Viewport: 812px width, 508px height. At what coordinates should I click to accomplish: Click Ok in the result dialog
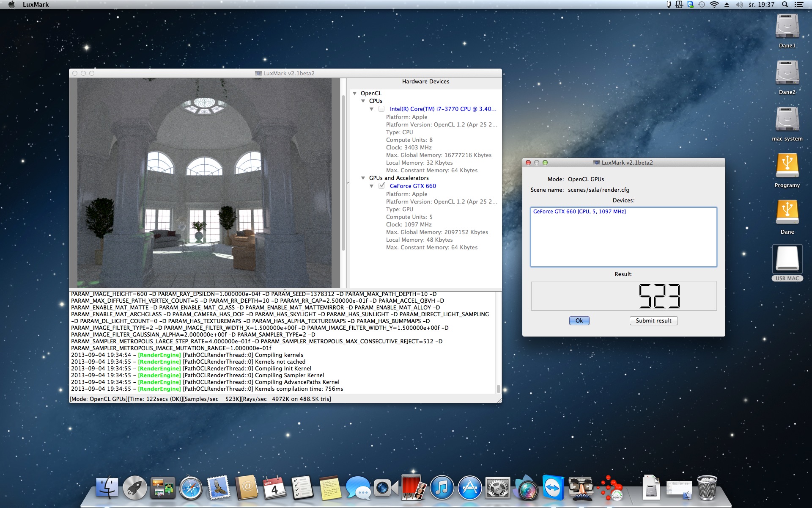click(579, 320)
